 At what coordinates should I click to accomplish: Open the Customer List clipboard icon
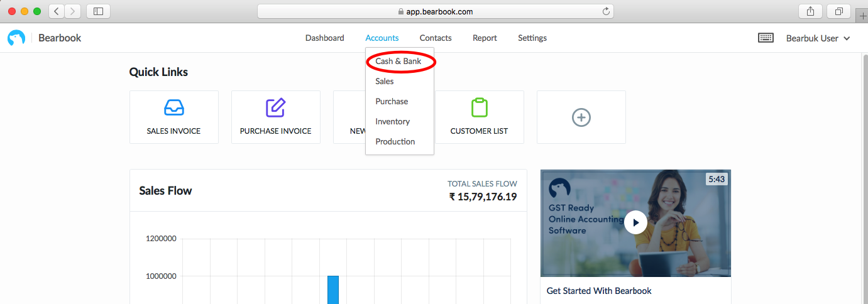point(480,107)
